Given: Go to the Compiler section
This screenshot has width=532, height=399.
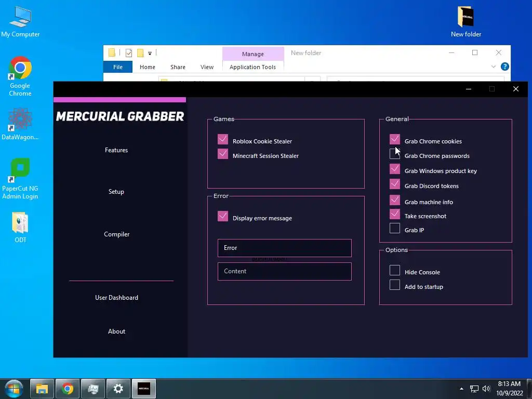Looking at the screenshot, I should point(117,234).
